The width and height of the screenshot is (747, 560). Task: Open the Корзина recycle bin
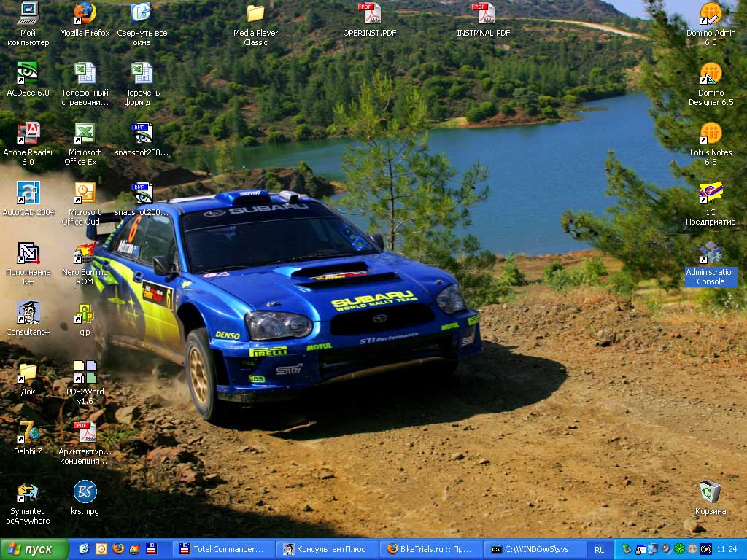[710, 492]
